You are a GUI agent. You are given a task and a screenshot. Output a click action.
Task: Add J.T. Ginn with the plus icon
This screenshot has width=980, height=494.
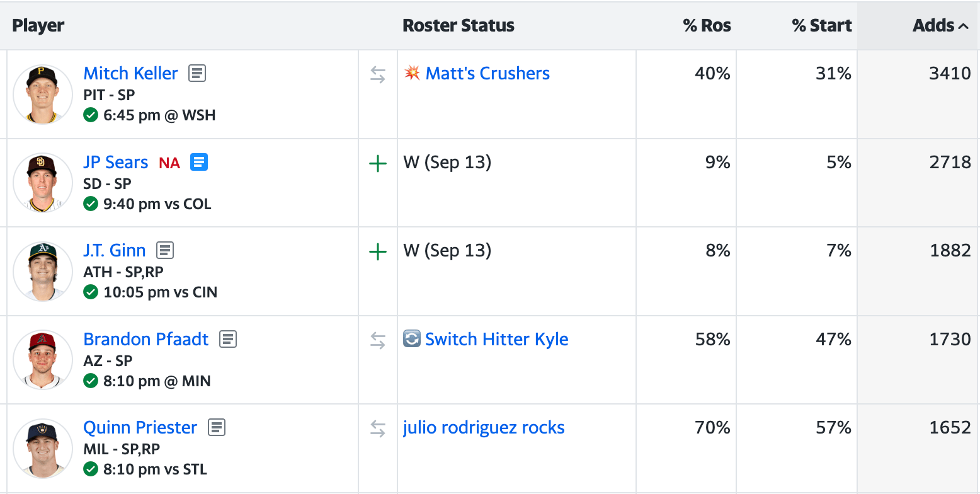[377, 253]
